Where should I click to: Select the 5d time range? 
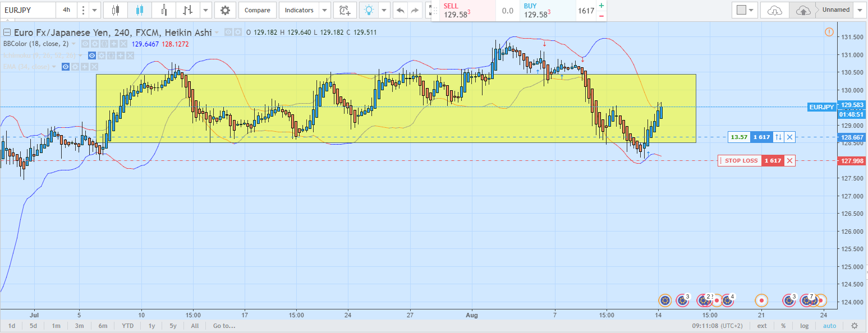point(33,326)
